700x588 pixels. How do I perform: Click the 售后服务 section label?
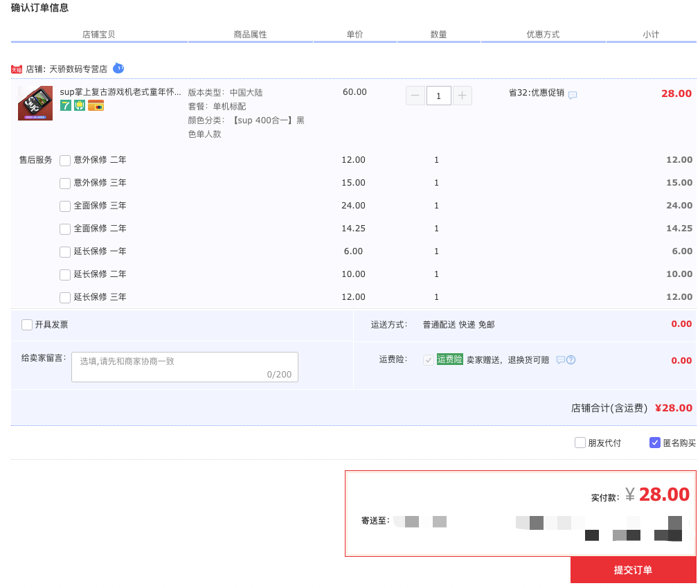point(36,160)
